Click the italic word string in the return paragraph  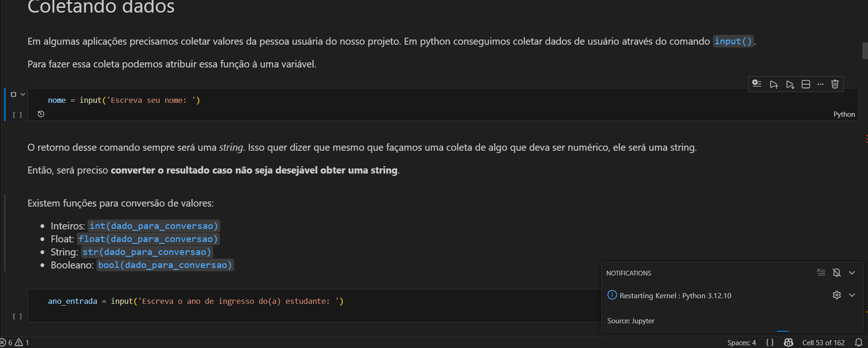[231, 147]
